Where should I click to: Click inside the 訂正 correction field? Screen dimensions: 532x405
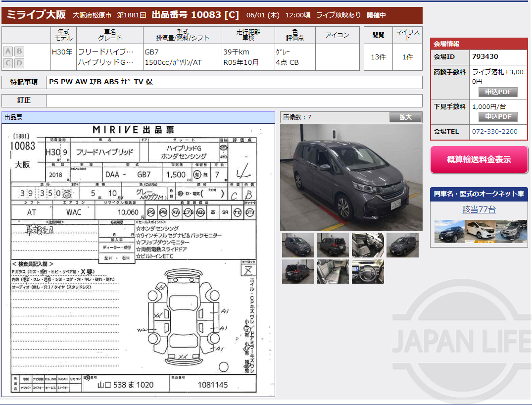click(x=233, y=101)
